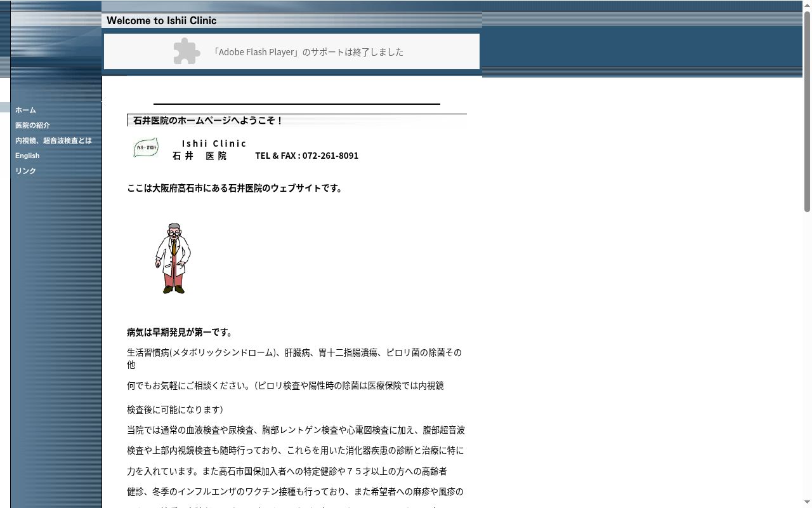Click the 当院では通常の血液検査や尿検査 line
The image size is (812, 508).
[296, 430]
